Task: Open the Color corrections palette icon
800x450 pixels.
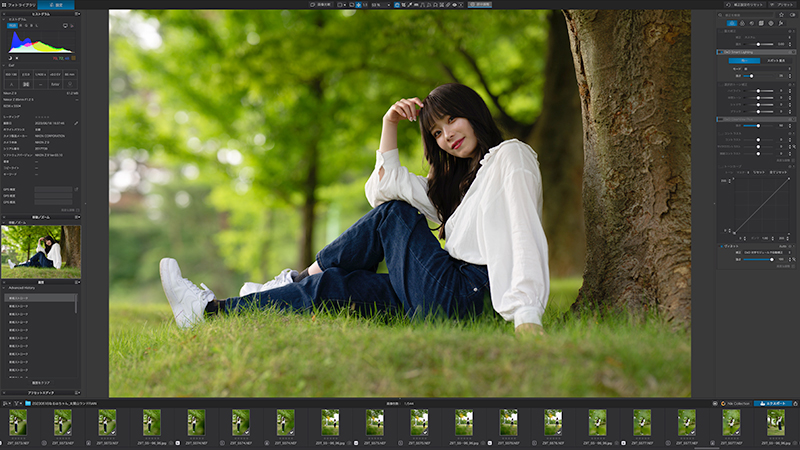Action: 742,23
